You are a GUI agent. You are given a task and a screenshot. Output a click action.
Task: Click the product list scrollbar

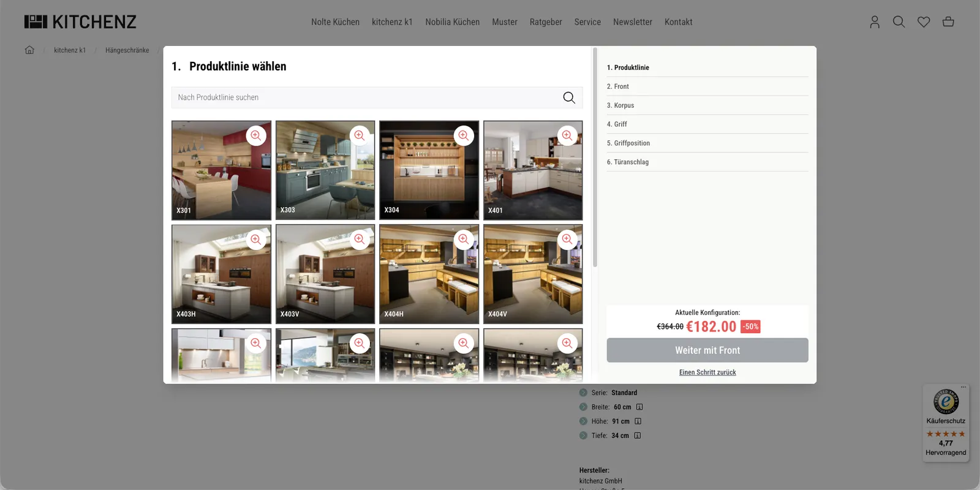tap(595, 157)
